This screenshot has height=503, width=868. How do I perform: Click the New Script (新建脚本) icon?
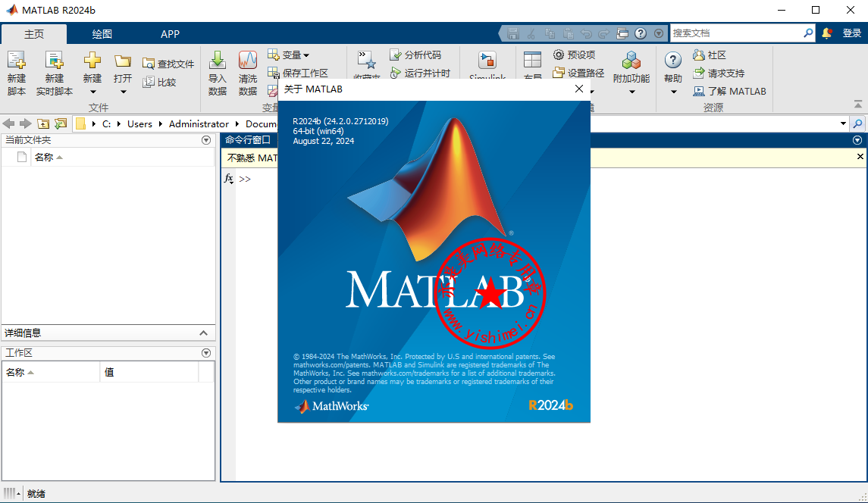[16, 61]
